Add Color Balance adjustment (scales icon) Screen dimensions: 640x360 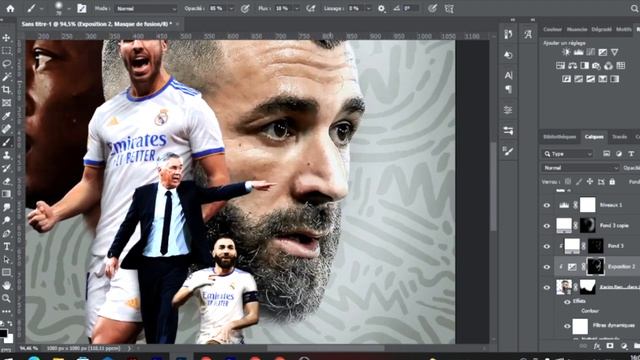[572, 66]
